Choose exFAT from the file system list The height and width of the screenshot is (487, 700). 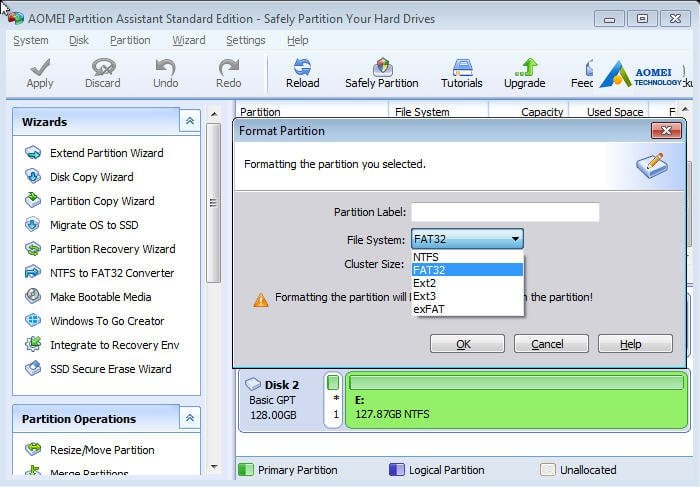point(467,309)
